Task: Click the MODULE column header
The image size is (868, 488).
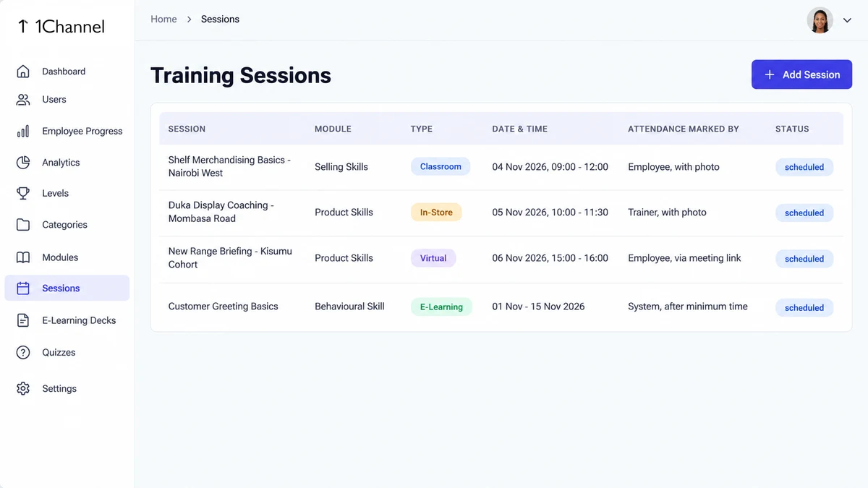Action: [x=333, y=129]
